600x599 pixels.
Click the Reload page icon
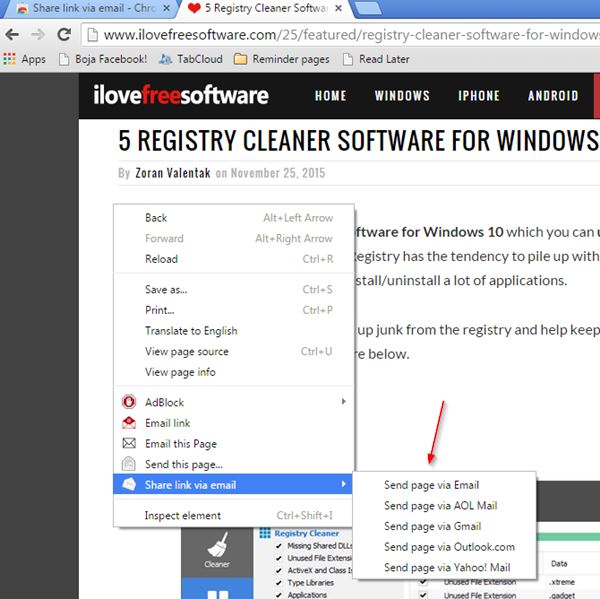coord(64,34)
